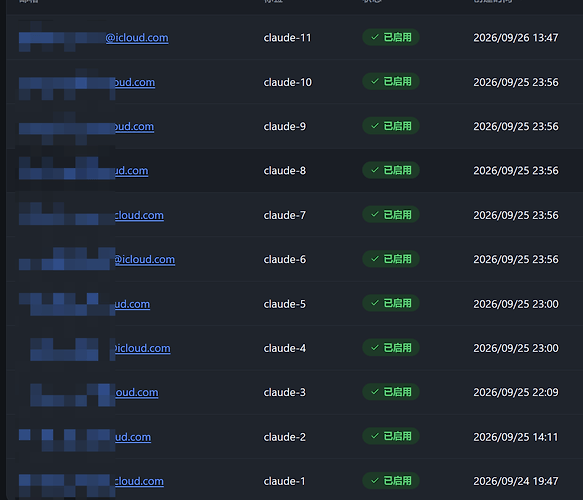583x500 pixels.
Task: Select the claude-6 label text
Action: [285, 259]
